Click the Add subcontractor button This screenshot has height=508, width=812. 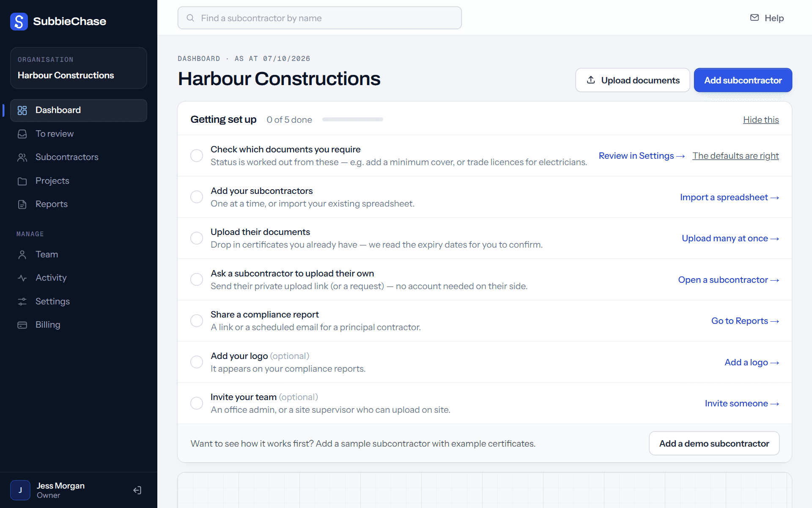coord(743,80)
